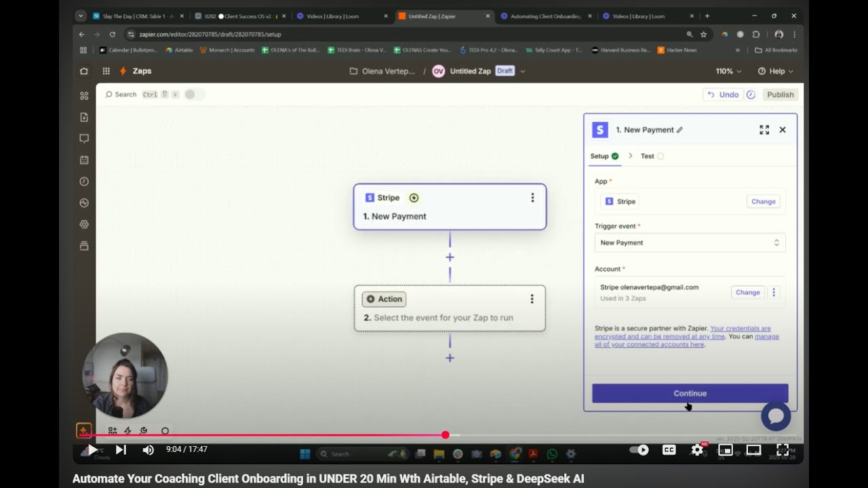Switch to the Setup tab
Image resolution: width=868 pixels, height=488 pixels.
(604, 156)
